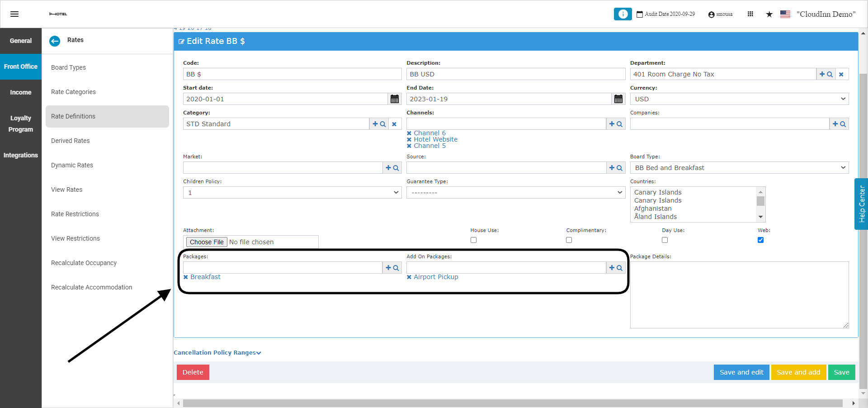Click the smousa user account icon

[x=711, y=14]
